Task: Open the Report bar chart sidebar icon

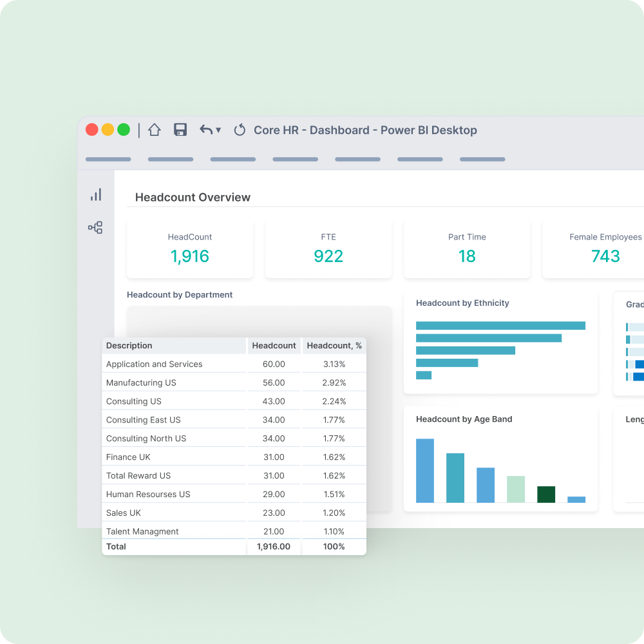Action: pos(96,195)
